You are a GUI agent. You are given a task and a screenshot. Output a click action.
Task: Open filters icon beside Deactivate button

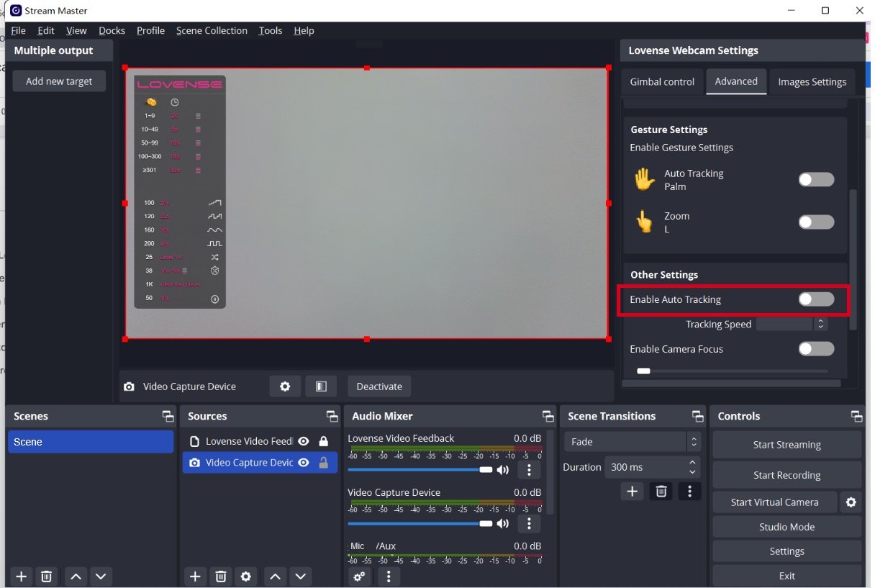[321, 386]
